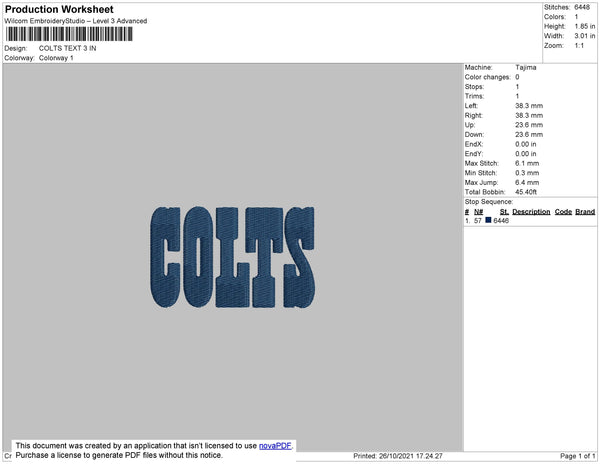This screenshot has height=464, width=600.
Task: Click the navy thread color swatch
Action: (488, 220)
